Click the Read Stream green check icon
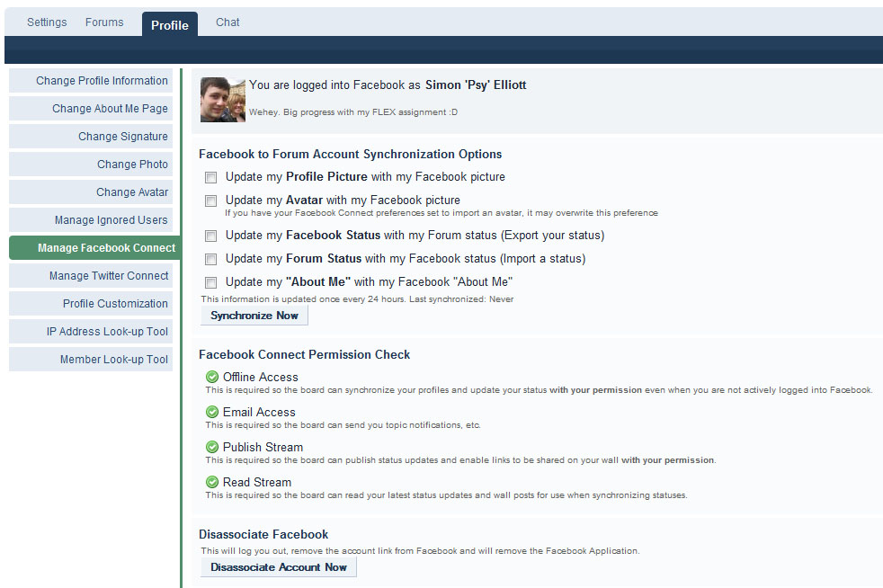Image resolution: width=883 pixels, height=588 pixels. [x=212, y=483]
